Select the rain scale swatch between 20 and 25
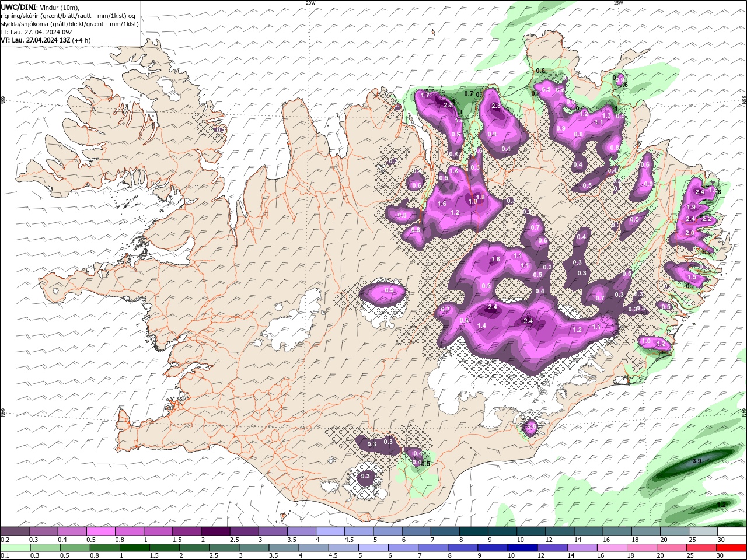The image size is (747, 560). point(673,548)
